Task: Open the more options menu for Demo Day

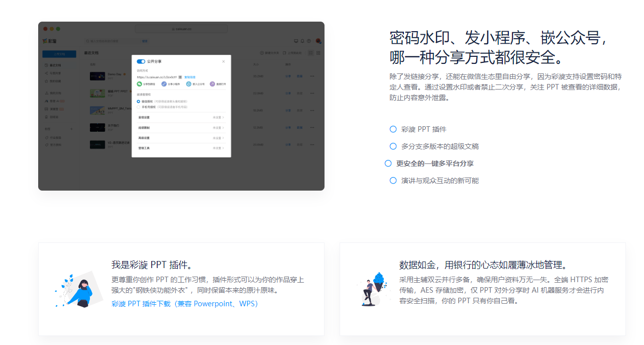Action: [312, 76]
